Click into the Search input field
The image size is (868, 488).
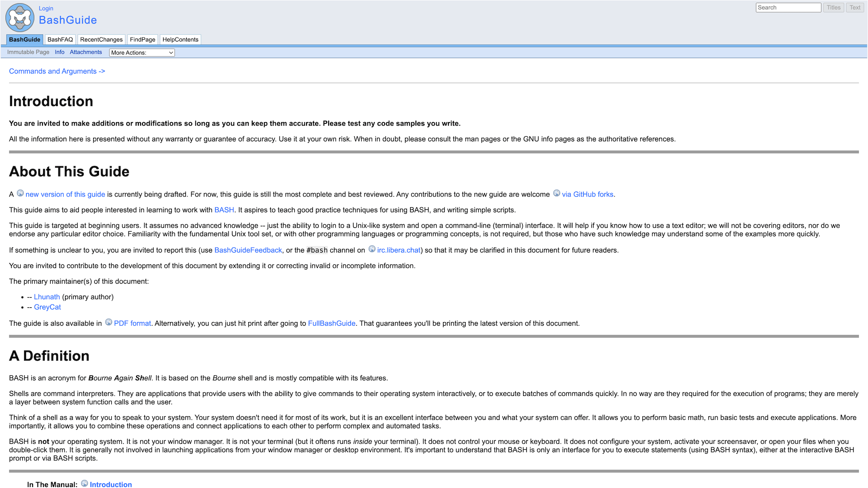point(788,8)
